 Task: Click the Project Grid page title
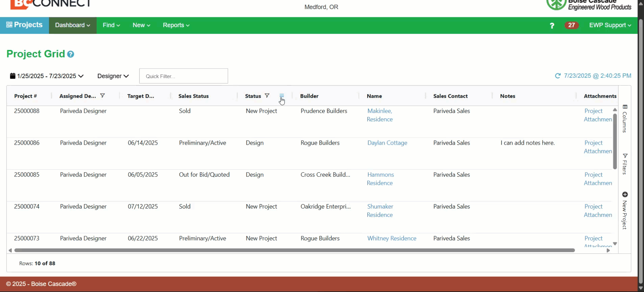[x=35, y=54]
